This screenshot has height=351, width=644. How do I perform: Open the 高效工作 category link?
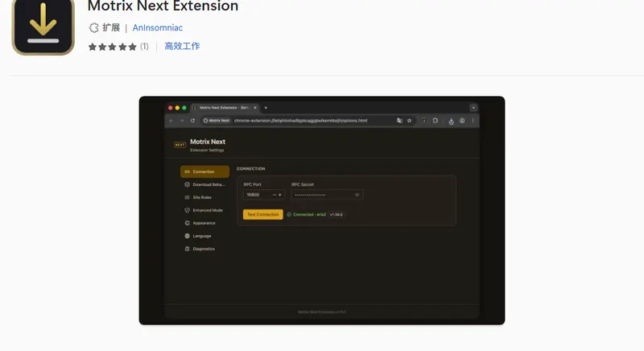click(182, 47)
